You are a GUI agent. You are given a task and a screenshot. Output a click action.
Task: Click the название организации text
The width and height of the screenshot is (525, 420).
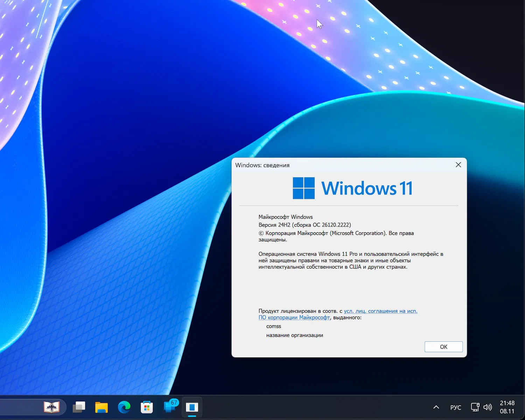(295, 335)
